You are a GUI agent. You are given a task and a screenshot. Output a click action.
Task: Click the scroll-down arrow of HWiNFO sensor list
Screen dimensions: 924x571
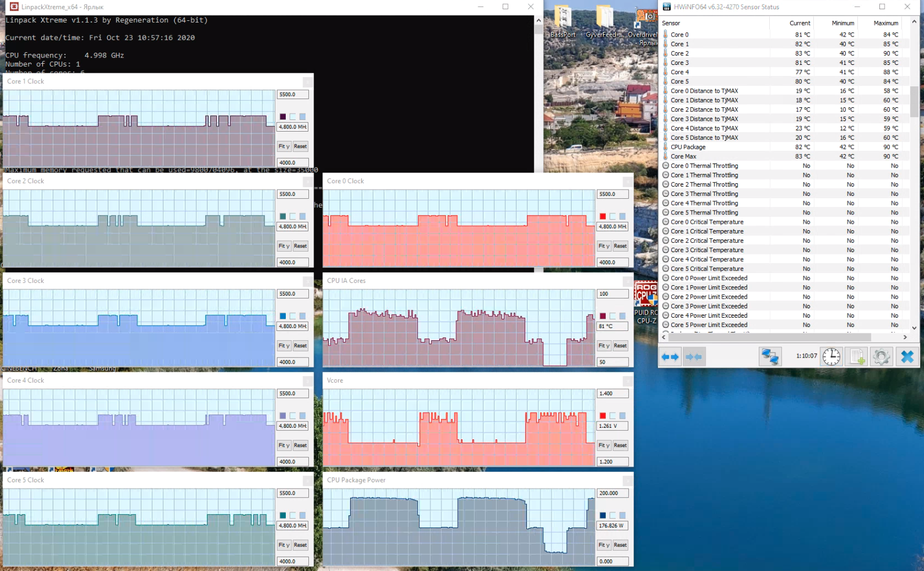click(x=914, y=328)
